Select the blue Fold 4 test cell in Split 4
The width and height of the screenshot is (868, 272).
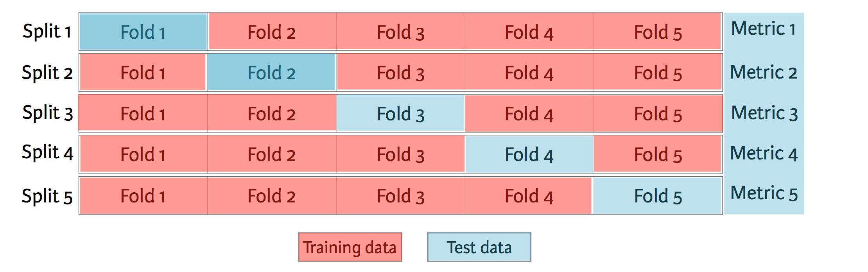pos(529,154)
